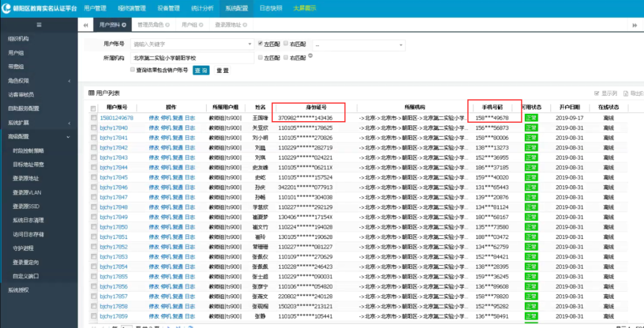
Task: Click the double-right arrow tab scroll icon
Action: (x=634, y=25)
